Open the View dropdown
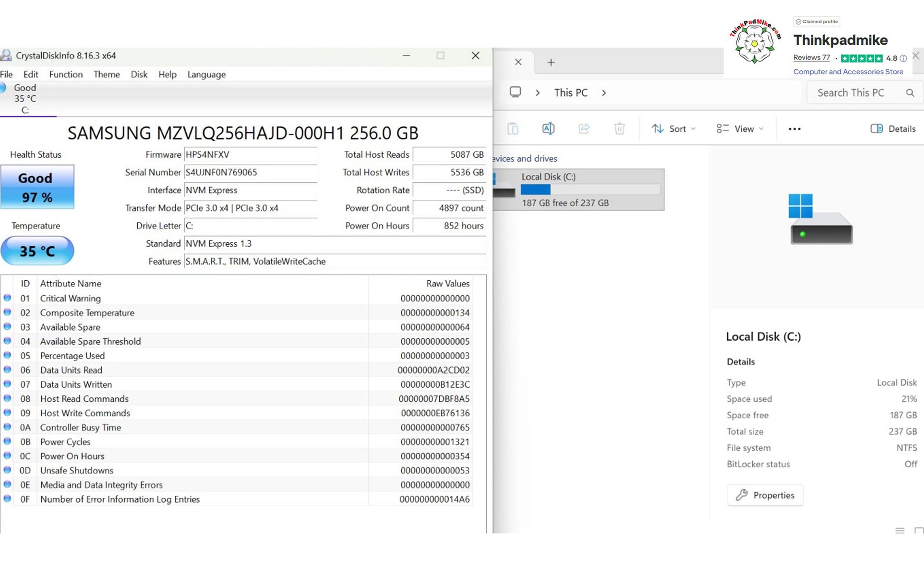924x581 pixels. pos(740,129)
